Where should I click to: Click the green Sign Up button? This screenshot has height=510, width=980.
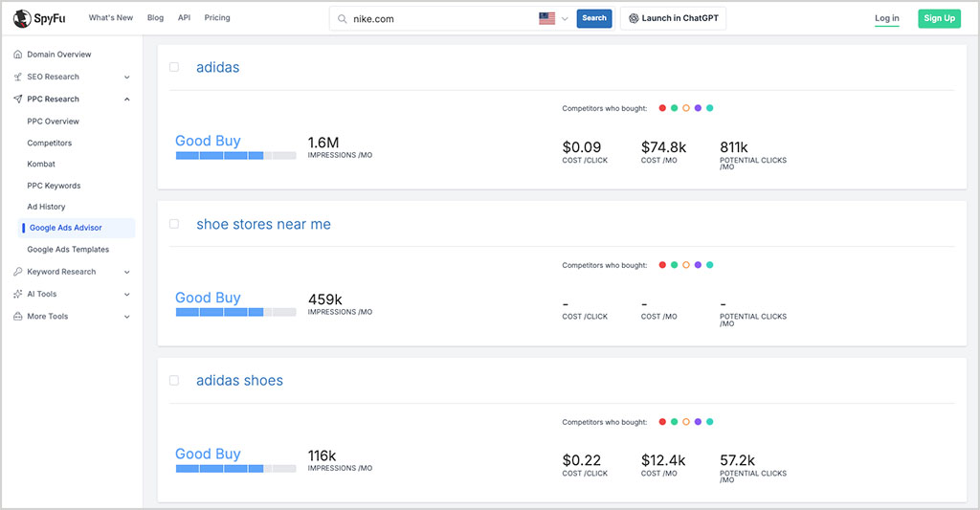(940, 18)
